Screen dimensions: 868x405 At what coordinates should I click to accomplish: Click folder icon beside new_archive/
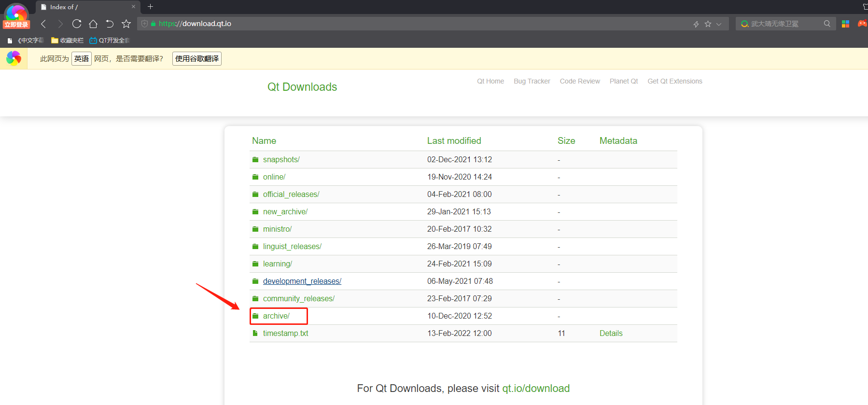(255, 212)
